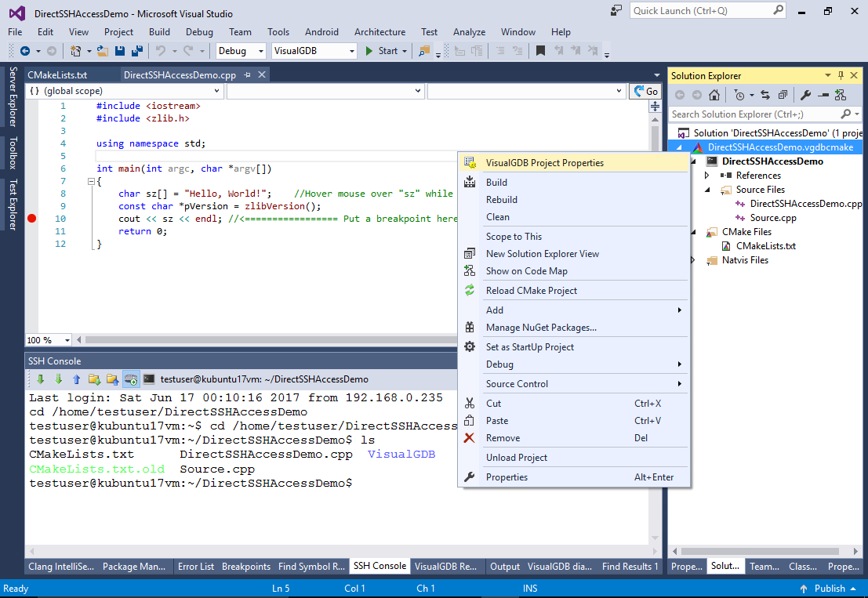Viewport: 868px width, 598px height.
Task: Click the Find in Files toolbar icon
Action: point(424,51)
